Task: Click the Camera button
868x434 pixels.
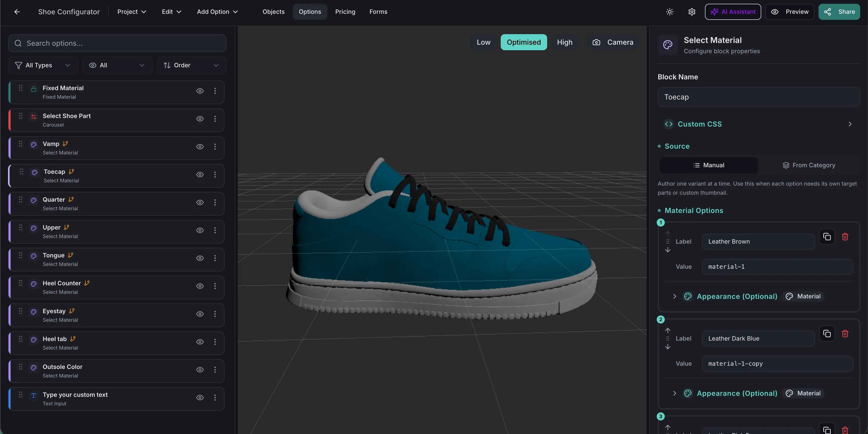Action: (612, 42)
